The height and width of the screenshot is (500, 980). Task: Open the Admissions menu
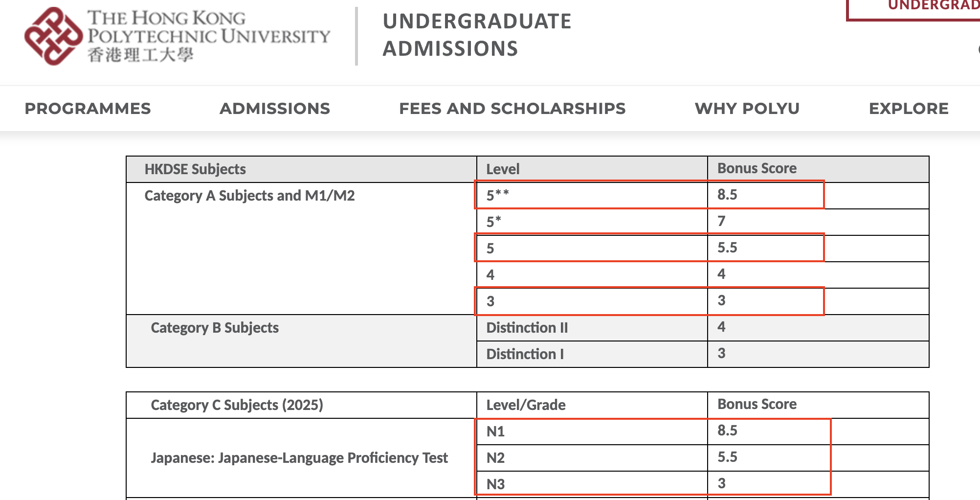coord(275,109)
